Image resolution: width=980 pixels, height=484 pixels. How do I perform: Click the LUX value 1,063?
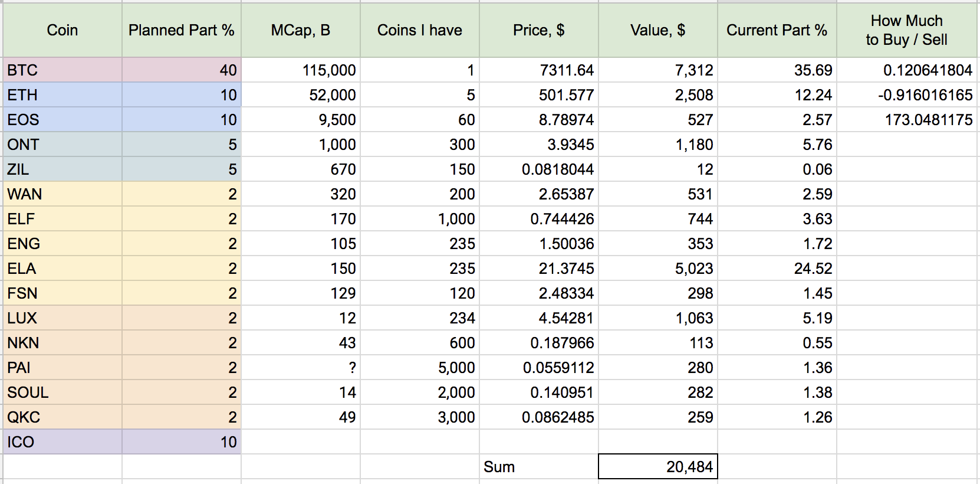point(658,318)
